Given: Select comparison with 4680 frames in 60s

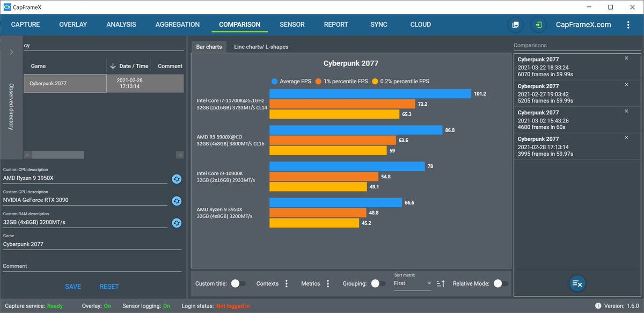Looking at the screenshot, I should tap(577, 119).
